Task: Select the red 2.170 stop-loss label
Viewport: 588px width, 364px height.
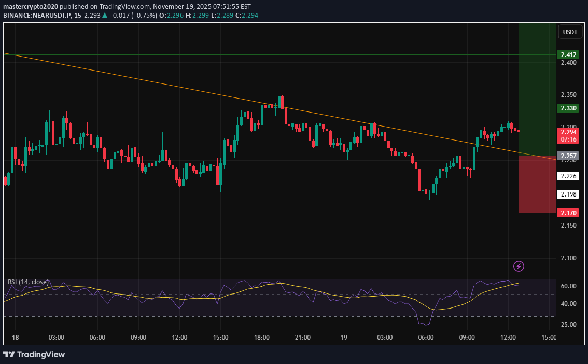Action: pyautogui.click(x=569, y=213)
